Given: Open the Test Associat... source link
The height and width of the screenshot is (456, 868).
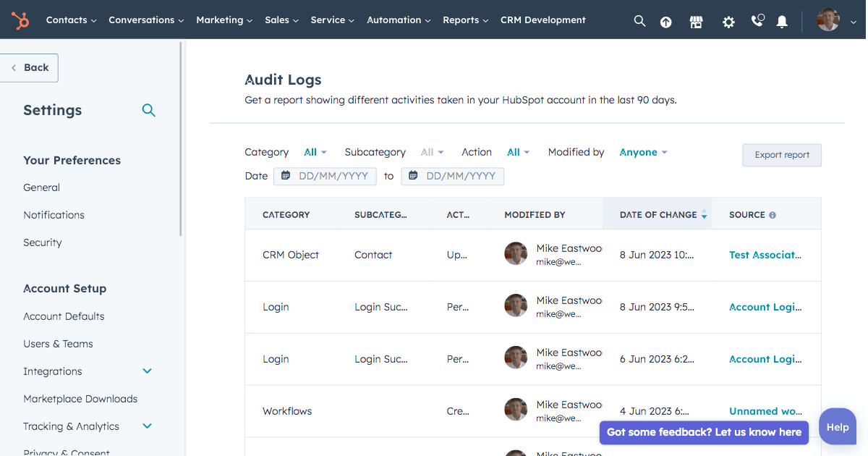Looking at the screenshot, I should coord(765,255).
